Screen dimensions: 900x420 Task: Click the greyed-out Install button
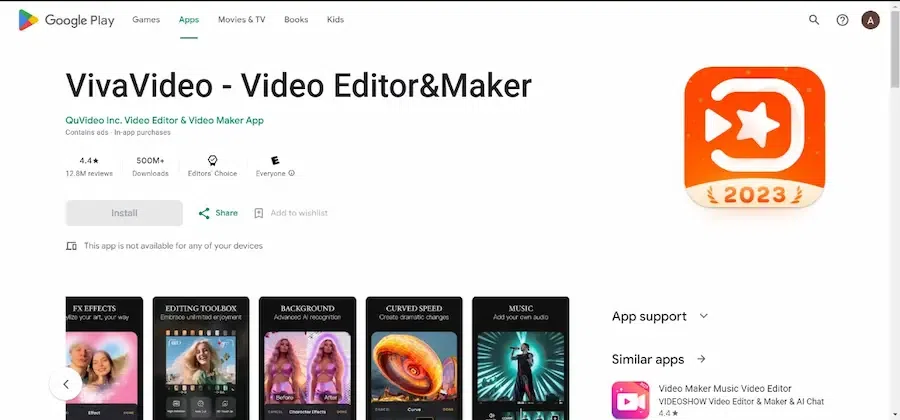124,213
